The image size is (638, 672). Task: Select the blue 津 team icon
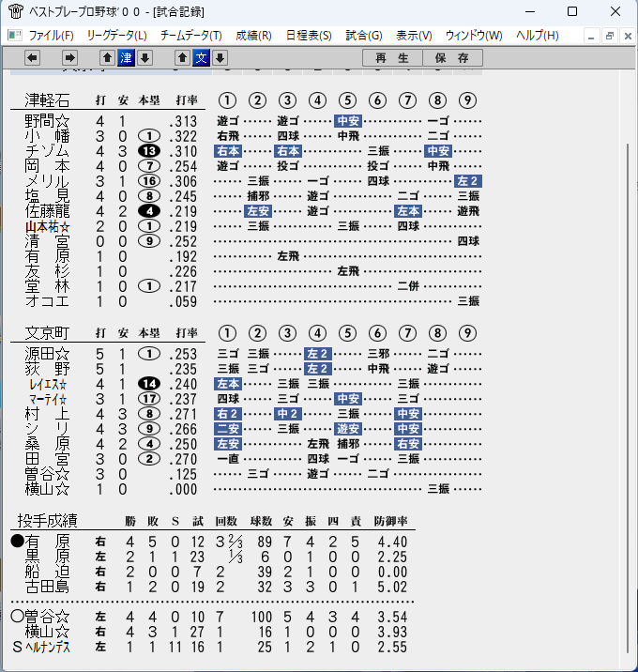tap(126, 58)
